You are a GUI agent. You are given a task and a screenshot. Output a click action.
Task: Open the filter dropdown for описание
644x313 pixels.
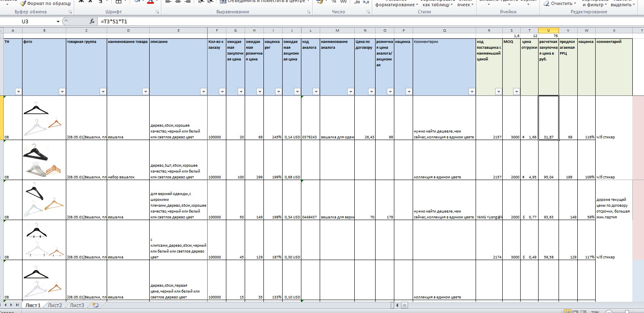coord(203,91)
